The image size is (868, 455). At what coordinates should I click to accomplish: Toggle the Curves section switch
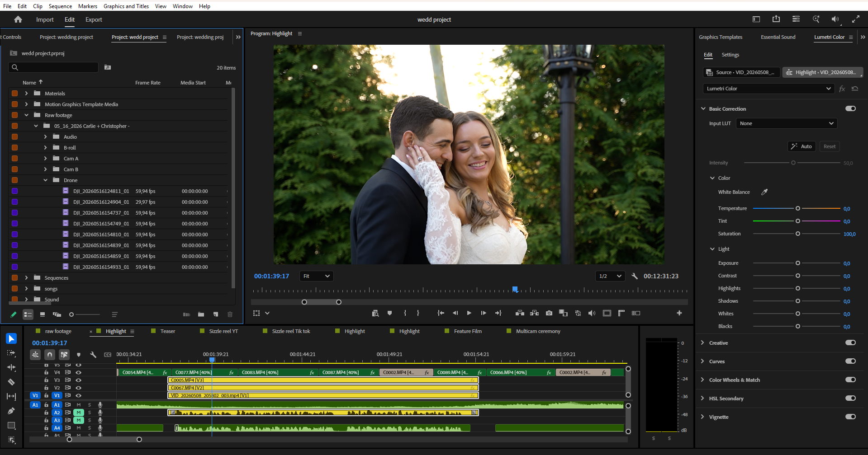point(850,361)
